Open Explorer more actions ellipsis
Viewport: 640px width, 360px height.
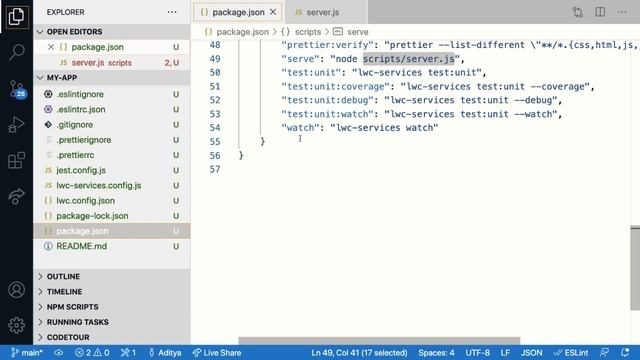(172, 12)
